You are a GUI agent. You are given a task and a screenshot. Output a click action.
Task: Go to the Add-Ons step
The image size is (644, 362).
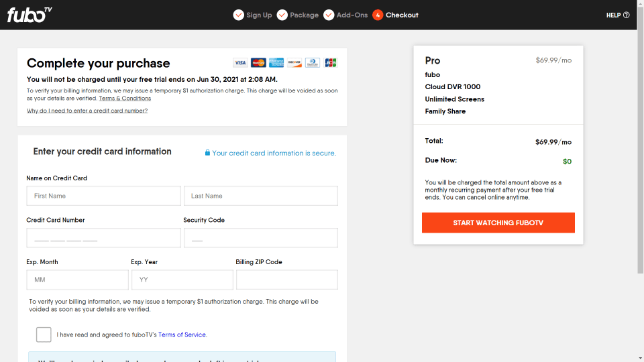pos(352,15)
